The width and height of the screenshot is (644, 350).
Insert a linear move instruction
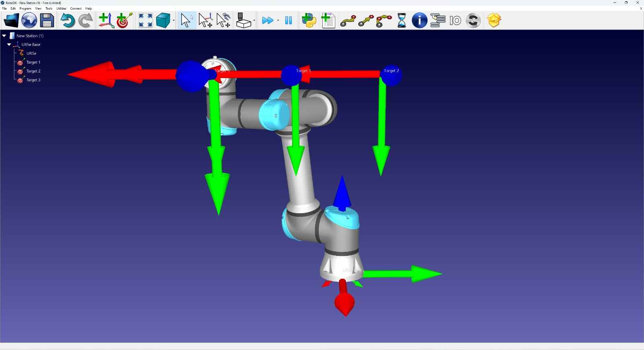coord(366,21)
